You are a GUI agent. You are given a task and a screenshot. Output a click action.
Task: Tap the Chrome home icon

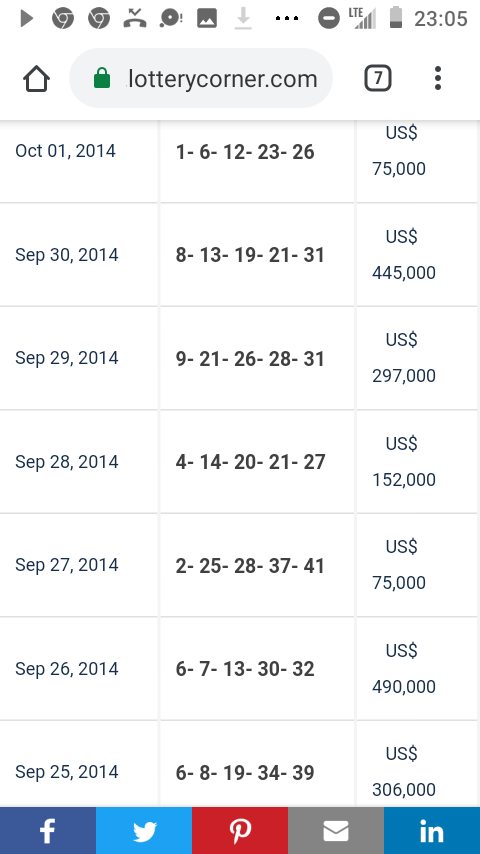coord(37,79)
